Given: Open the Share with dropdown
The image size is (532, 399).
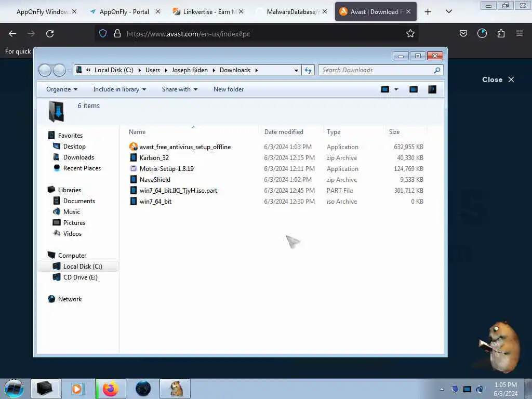Looking at the screenshot, I should pos(179,89).
